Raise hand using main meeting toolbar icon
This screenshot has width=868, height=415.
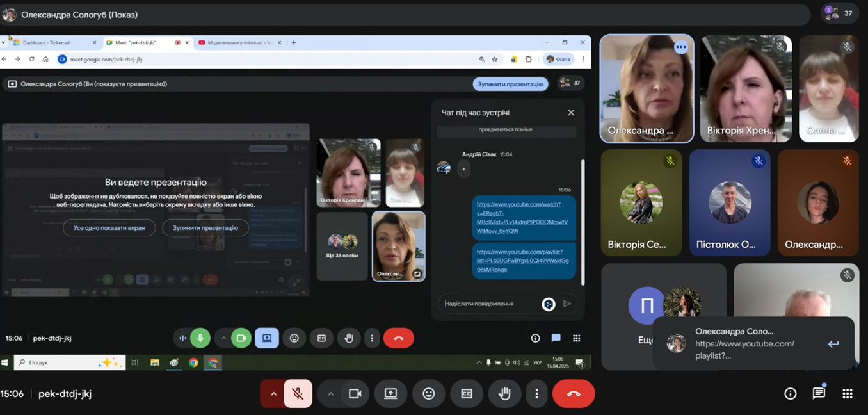pos(504,394)
